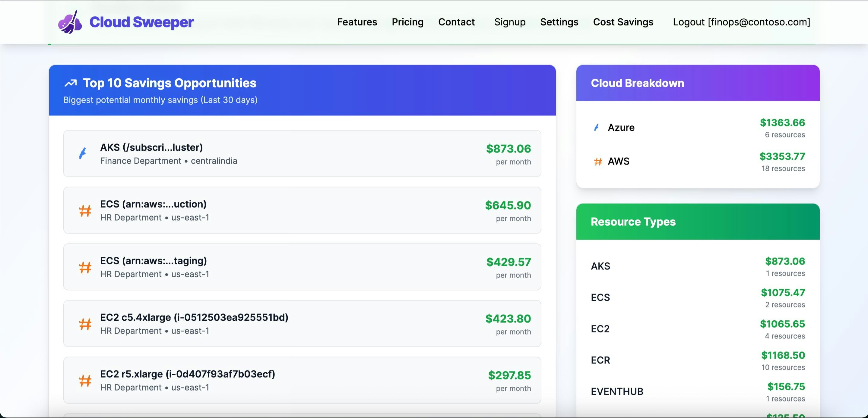Click the AWS $3353.77 total

click(x=782, y=156)
